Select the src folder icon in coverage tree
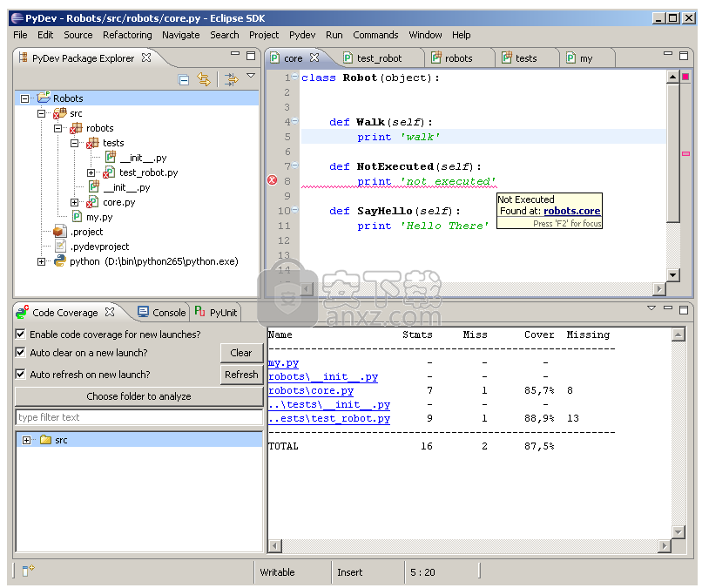702x588 pixels. pos(45,440)
